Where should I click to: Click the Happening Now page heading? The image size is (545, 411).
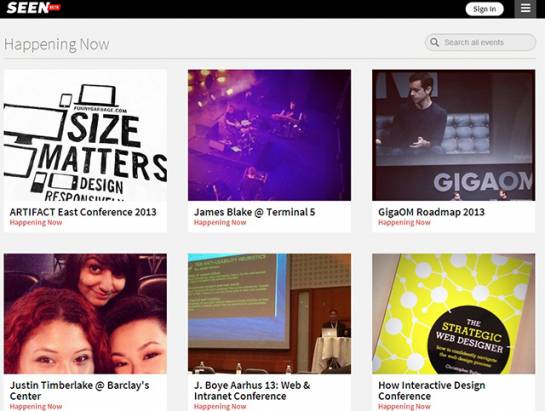[57, 45]
